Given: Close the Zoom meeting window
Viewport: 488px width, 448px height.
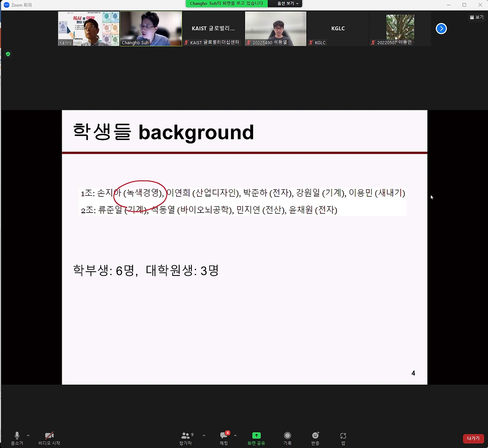Looking at the screenshot, I should (x=480, y=5).
